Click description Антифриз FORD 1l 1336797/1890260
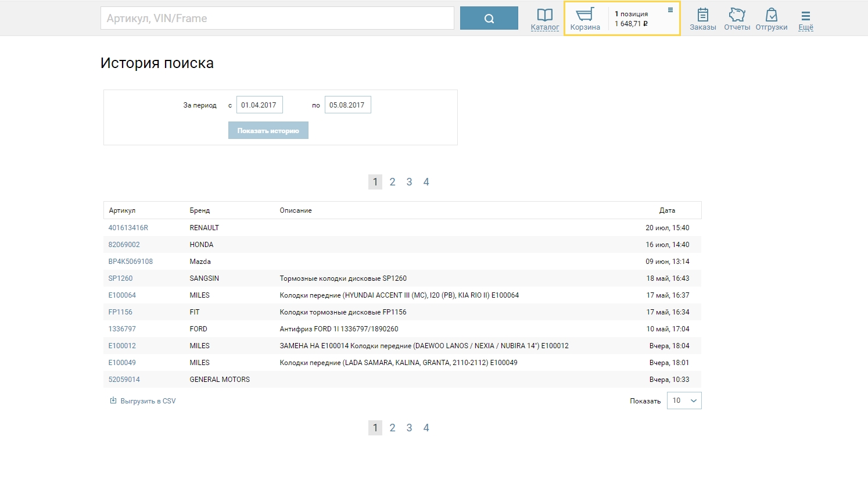Image resolution: width=868 pixels, height=479 pixels. [x=339, y=329]
